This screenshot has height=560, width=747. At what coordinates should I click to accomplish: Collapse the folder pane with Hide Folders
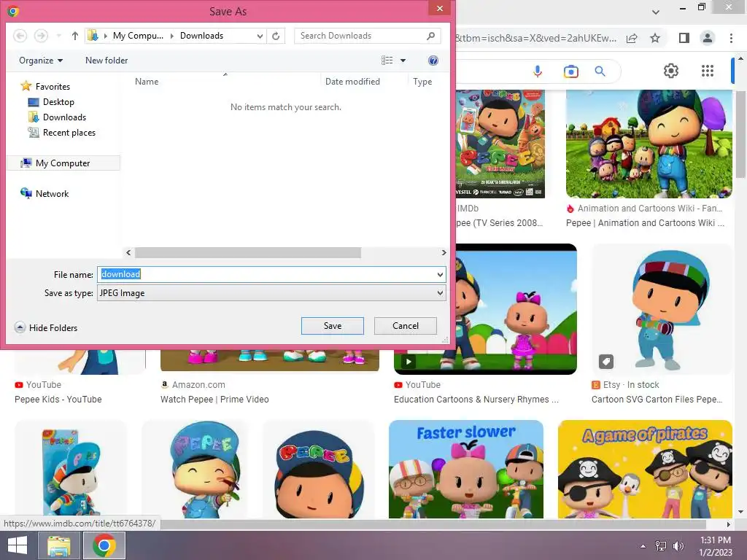click(46, 327)
